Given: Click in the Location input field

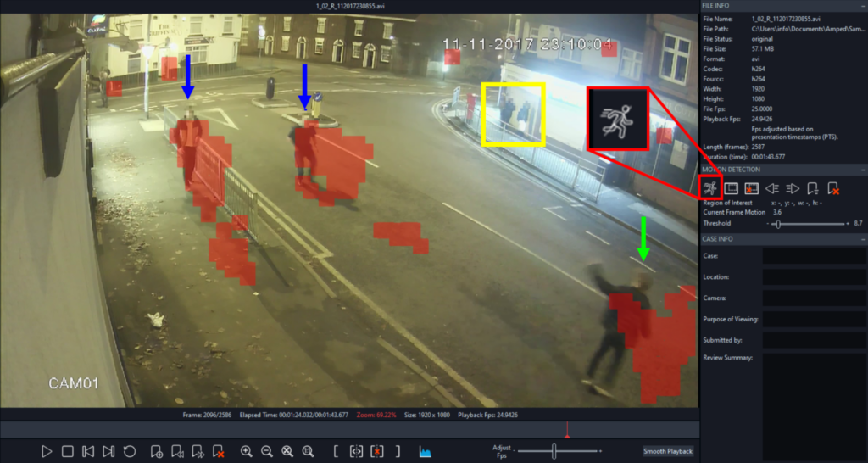Looking at the screenshot, I should tap(815, 277).
